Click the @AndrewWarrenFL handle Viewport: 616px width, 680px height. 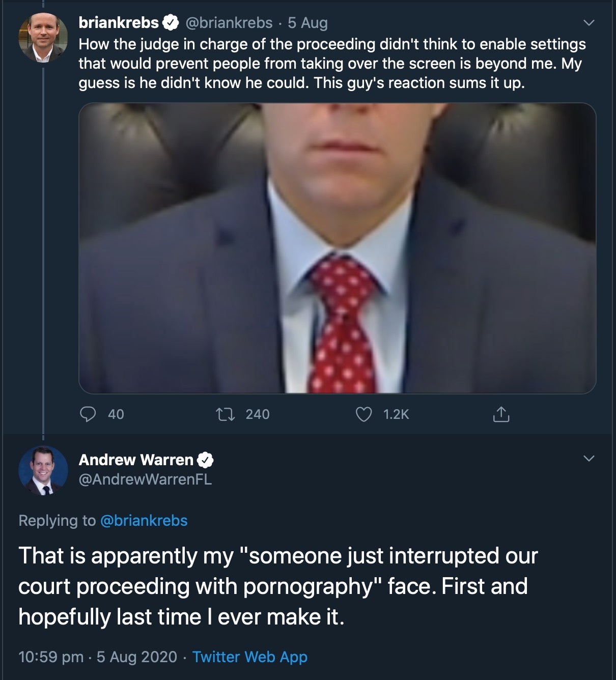click(x=145, y=479)
